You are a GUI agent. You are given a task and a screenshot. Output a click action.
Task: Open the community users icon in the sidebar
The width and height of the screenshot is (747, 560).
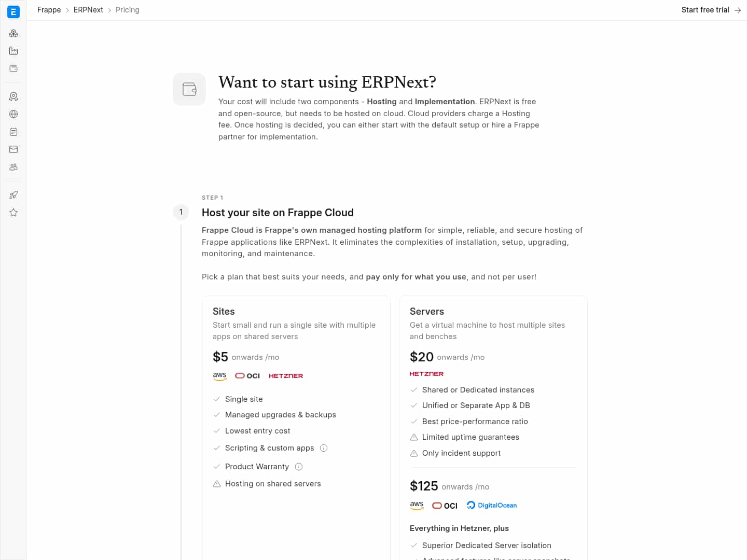(13, 167)
